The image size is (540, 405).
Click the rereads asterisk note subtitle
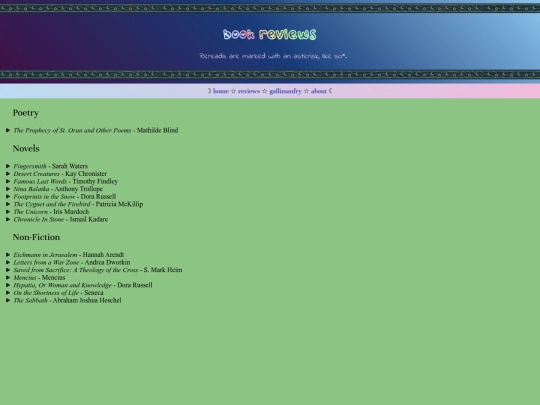(x=273, y=56)
